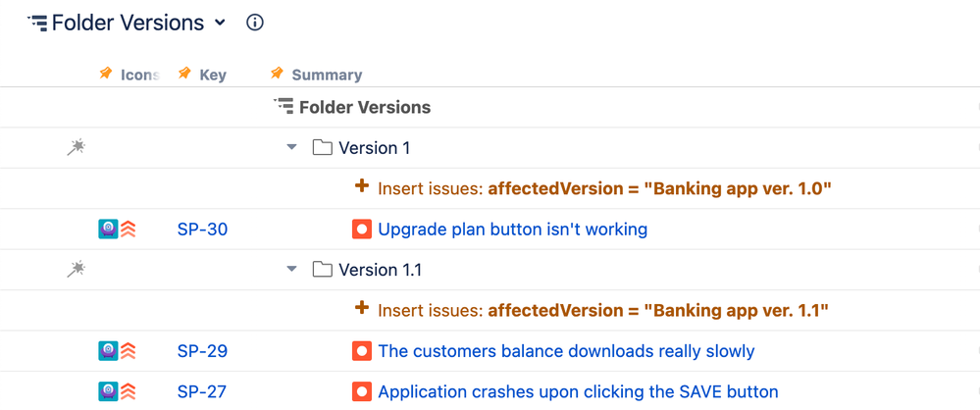Viewport: 980px width, 410px height.
Task: Open issue key SP-27
Action: pyautogui.click(x=202, y=391)
